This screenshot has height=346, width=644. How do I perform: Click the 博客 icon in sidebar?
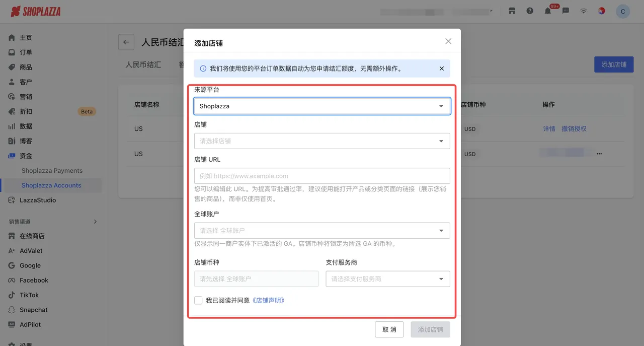[x=12, y=141]
